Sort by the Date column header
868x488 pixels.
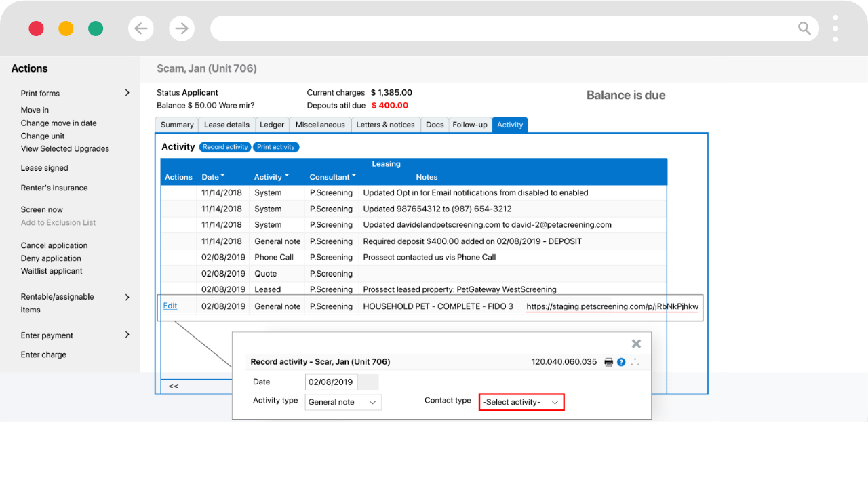click(x=213, y=177)
